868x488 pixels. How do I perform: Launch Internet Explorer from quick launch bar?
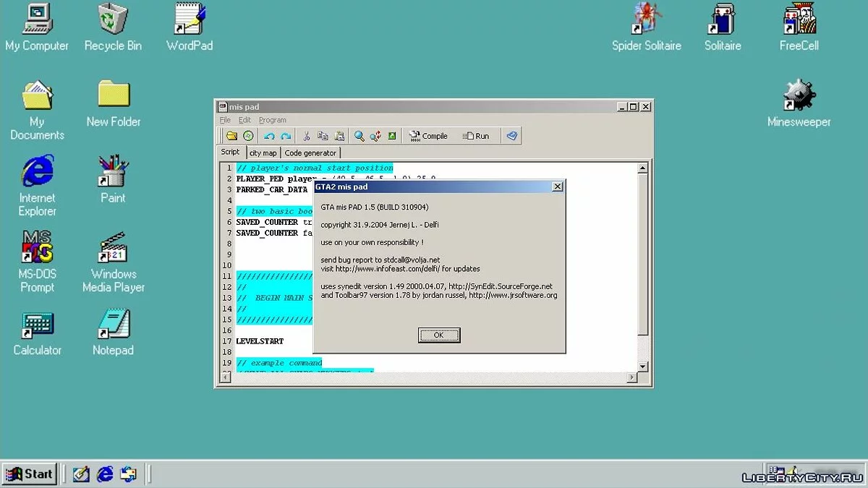pyautogui.click(x=105, y=474)
